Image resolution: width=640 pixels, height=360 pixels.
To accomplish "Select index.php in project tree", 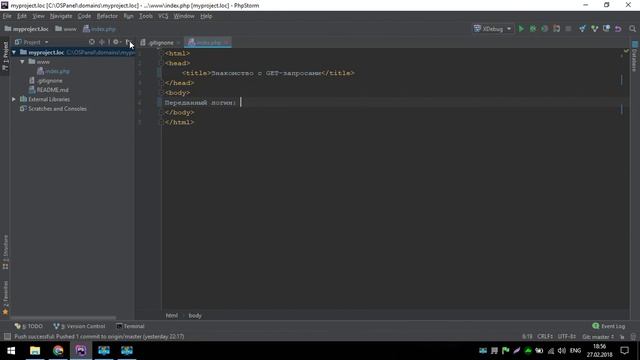I will pyautogui.click(x=53, y=71).
